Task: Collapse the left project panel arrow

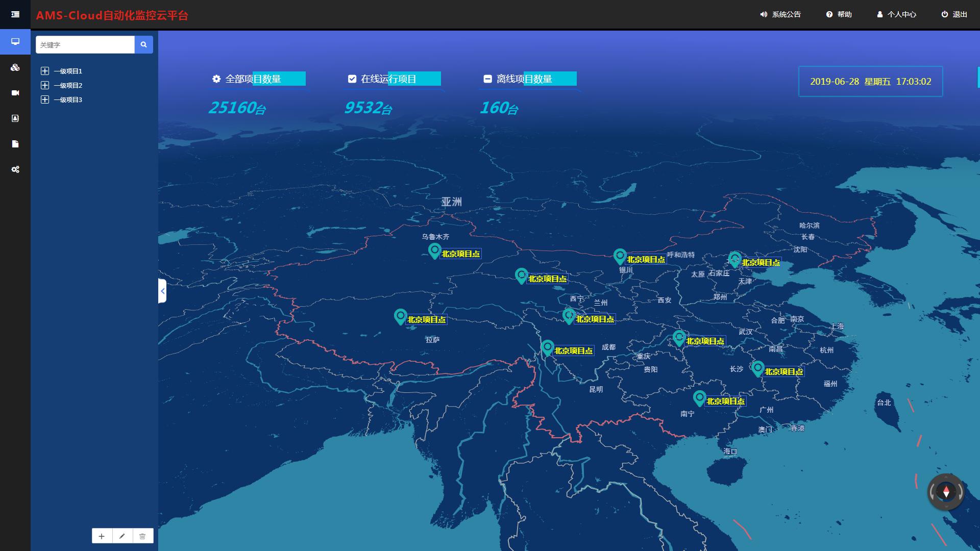Action: [162, 291]
